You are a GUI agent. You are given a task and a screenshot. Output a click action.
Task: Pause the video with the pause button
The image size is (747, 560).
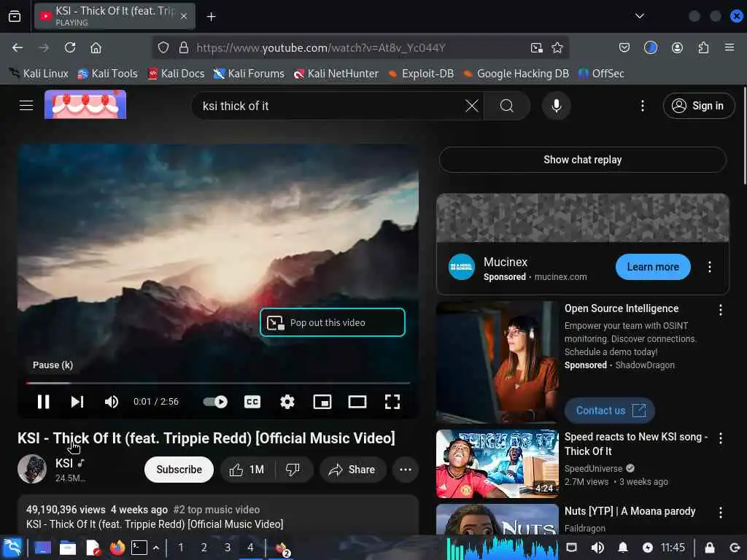coord(43,402)
